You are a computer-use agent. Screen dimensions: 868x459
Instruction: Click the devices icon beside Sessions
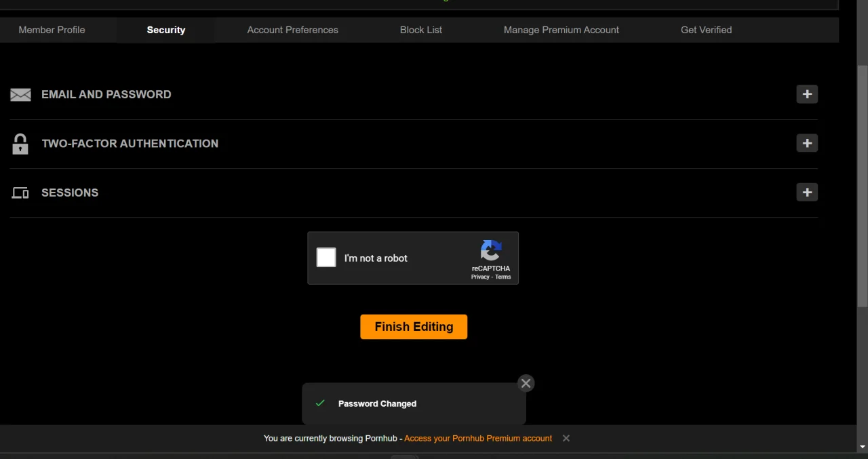click(20, 193)
